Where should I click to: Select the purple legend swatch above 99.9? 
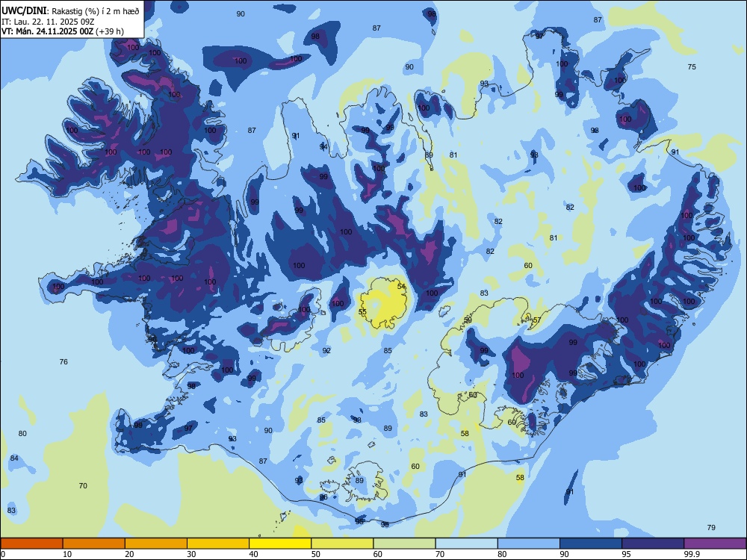click(715, 544)
